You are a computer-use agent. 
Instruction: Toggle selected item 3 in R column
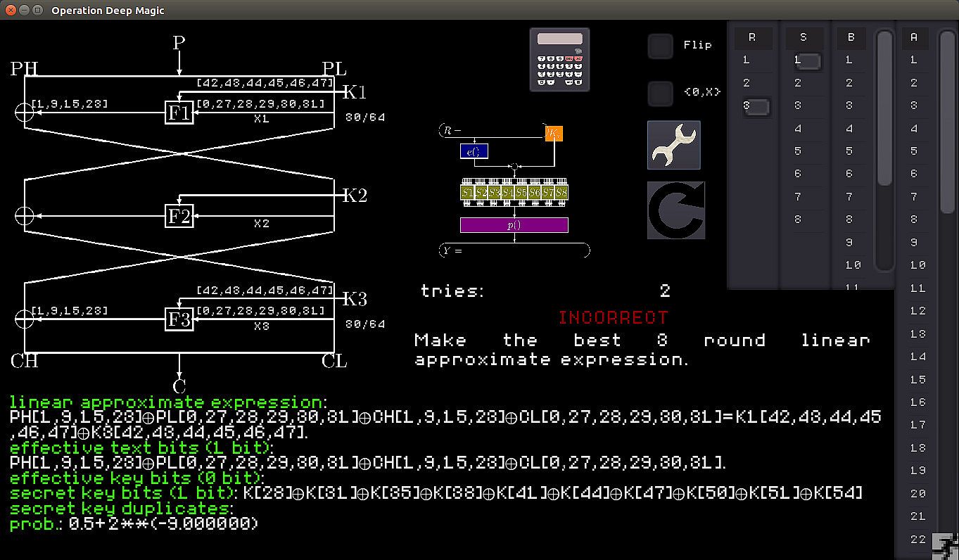point(756,106)
